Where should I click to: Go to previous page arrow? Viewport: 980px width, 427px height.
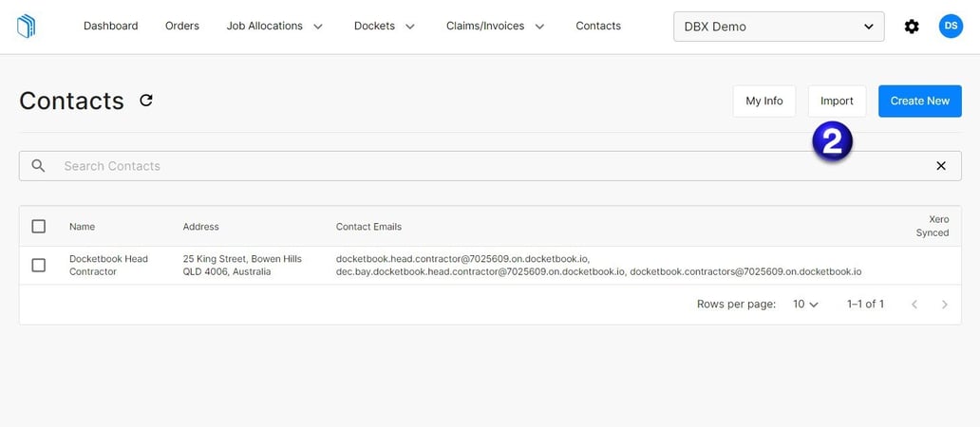click(914, 305)
